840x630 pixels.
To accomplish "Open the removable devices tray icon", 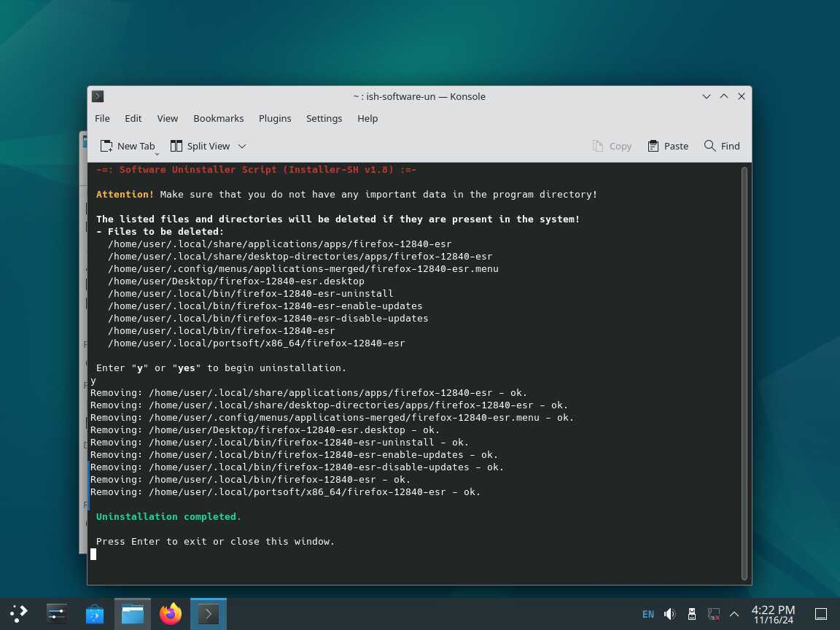I will (x=691, y=615).
